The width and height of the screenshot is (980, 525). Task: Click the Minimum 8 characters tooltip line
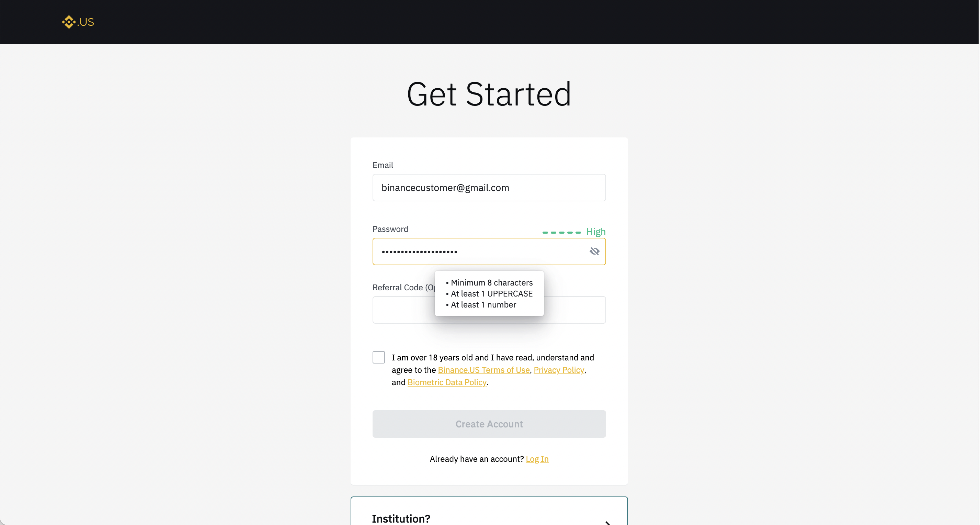click(491, 283)
